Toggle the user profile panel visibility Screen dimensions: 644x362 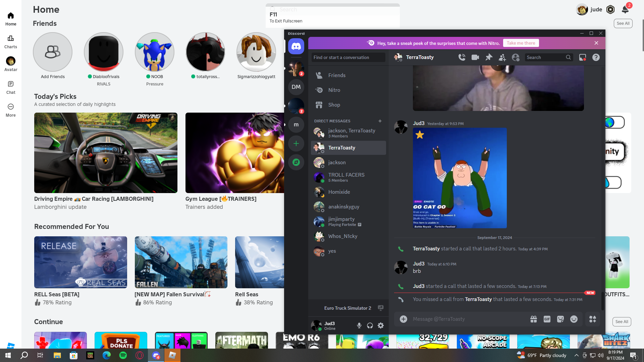(x=516, y=57)
